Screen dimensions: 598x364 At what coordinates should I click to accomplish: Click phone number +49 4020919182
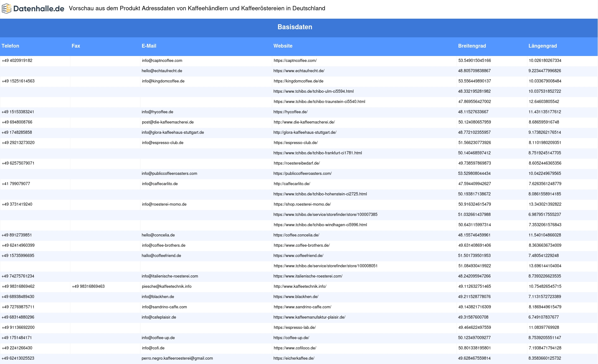17,61
